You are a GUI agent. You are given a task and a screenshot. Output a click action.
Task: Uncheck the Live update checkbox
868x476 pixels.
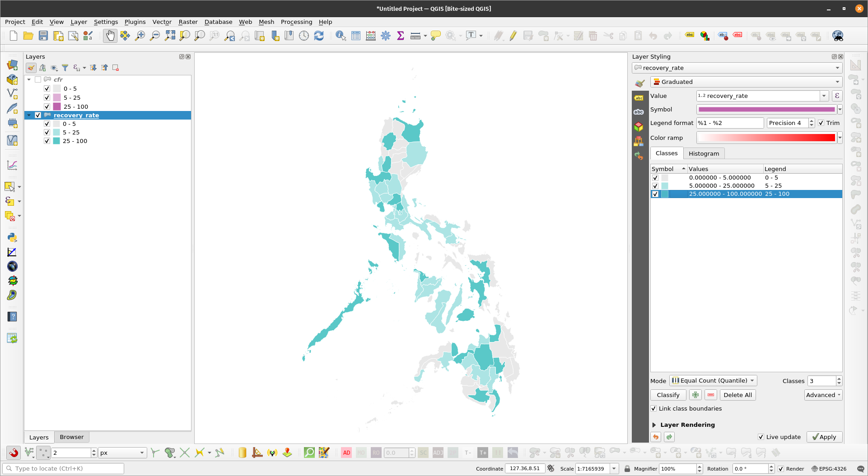point(761,437)
